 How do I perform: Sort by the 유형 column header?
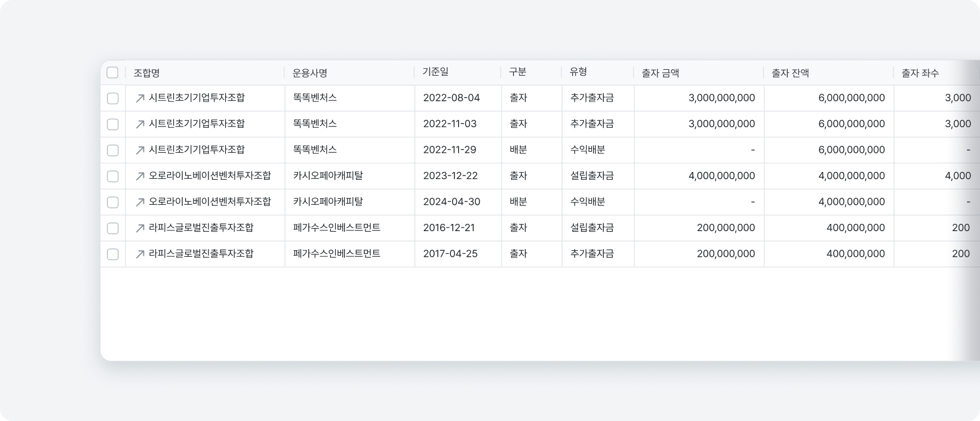coord(578,72)
